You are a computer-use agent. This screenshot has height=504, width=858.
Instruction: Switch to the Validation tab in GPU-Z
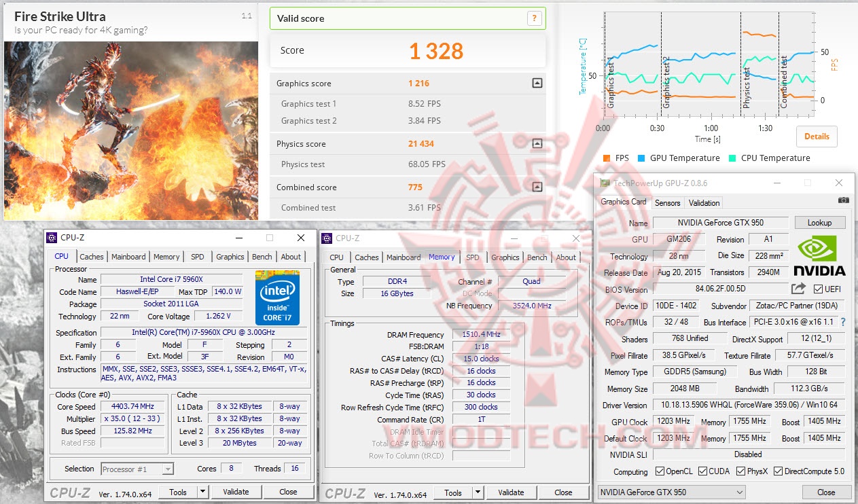point(704,202)
